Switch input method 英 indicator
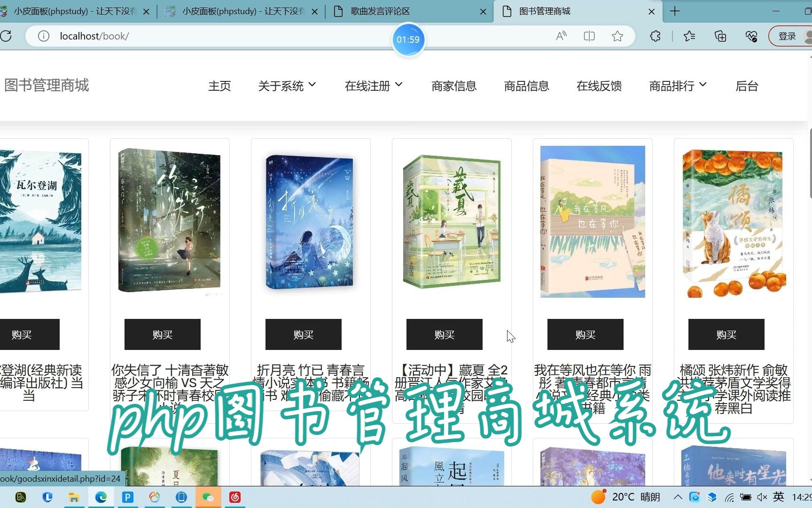The height and width of the screenshot is (508, 812). [x=779, y=497]
